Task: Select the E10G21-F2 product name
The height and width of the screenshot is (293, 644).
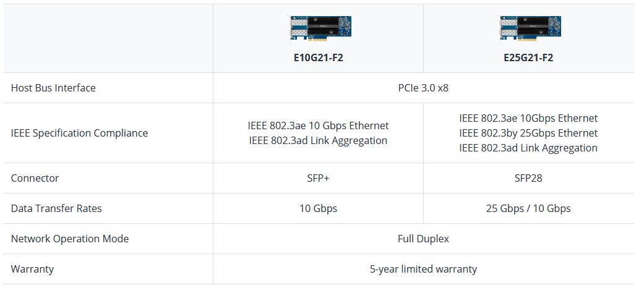Action: click(x=318, y=58)
